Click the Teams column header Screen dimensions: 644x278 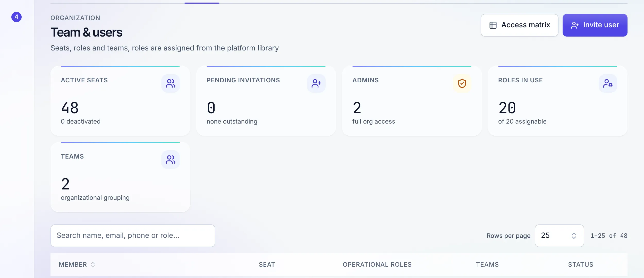487,265
